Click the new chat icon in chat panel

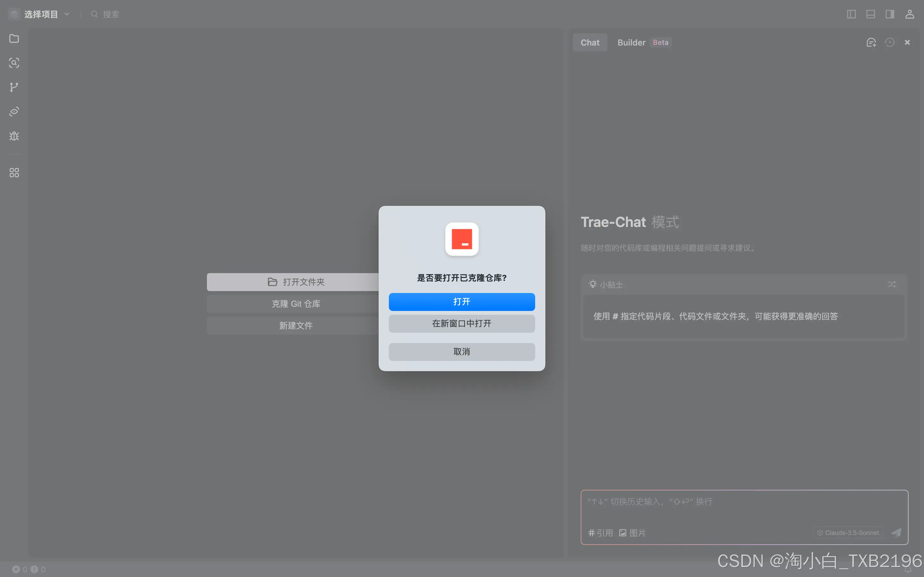pyautogui.click(x=871, y=42)
